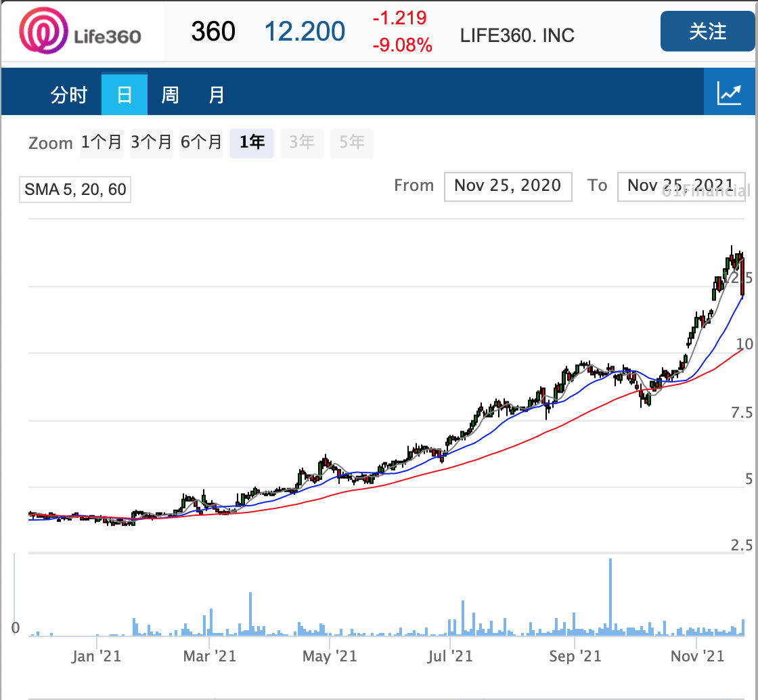Select the 日 daily chart tab
Screen dimensions: 758x700
[x=125, y=95]
